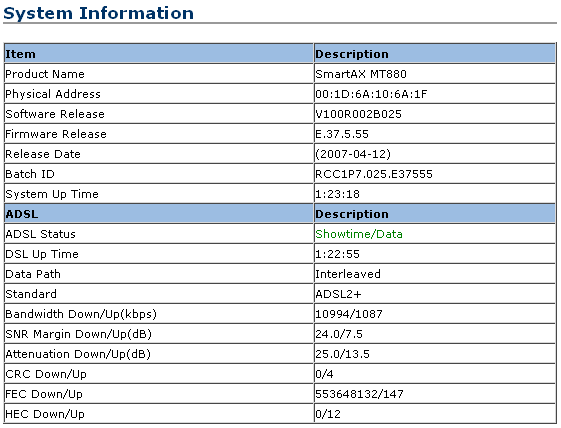This screenshot has height=428, width=561.
Task: Click the Item column header cell
Action: tap(158, 54)
